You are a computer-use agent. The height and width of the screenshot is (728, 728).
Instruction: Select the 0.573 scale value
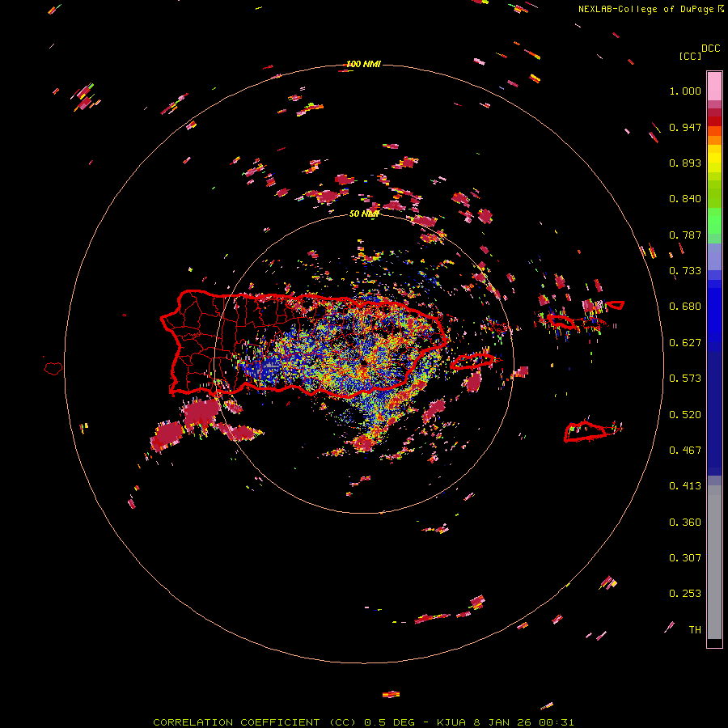point(685,379)
